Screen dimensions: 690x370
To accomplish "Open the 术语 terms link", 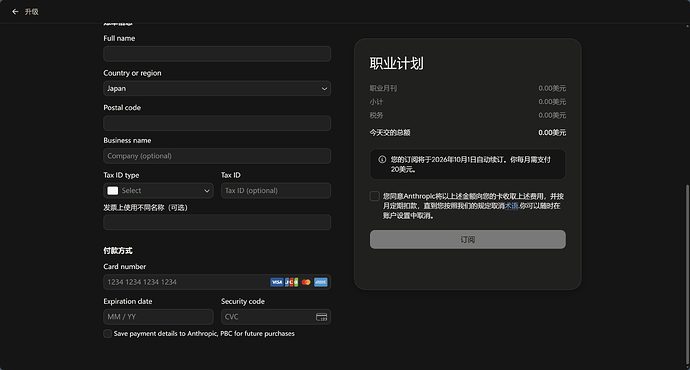I will coord(511,206).
